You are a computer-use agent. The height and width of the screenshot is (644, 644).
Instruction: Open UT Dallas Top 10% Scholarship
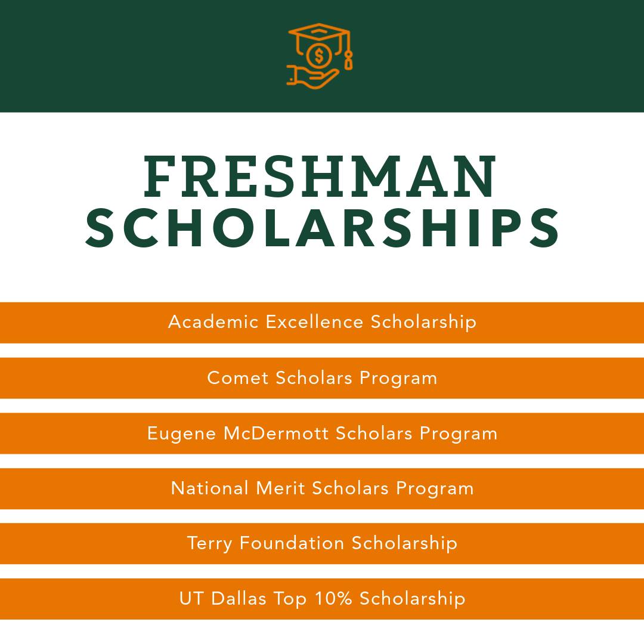tap(322, 599)
